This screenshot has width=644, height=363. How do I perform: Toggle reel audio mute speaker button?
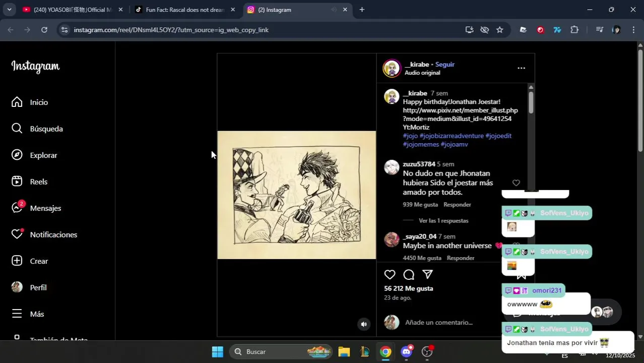(x=364, y=325)
